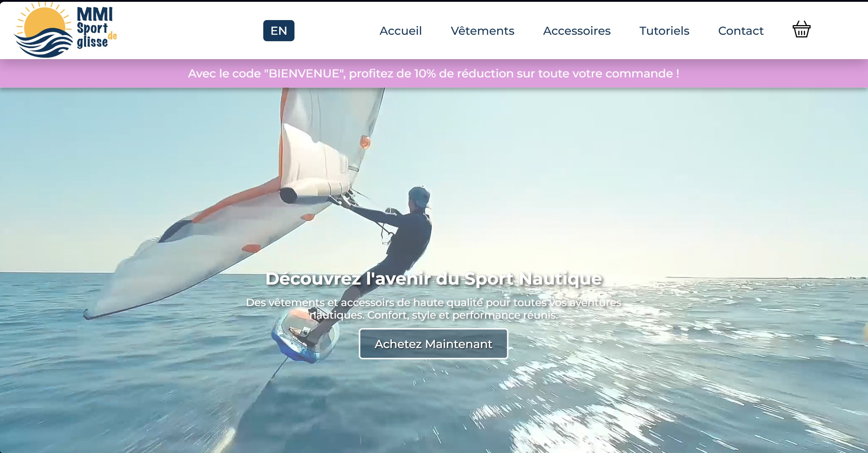Open the Tutoriels page
The width and height of the screenshot is (868, 453).
(x=664, y=31)
